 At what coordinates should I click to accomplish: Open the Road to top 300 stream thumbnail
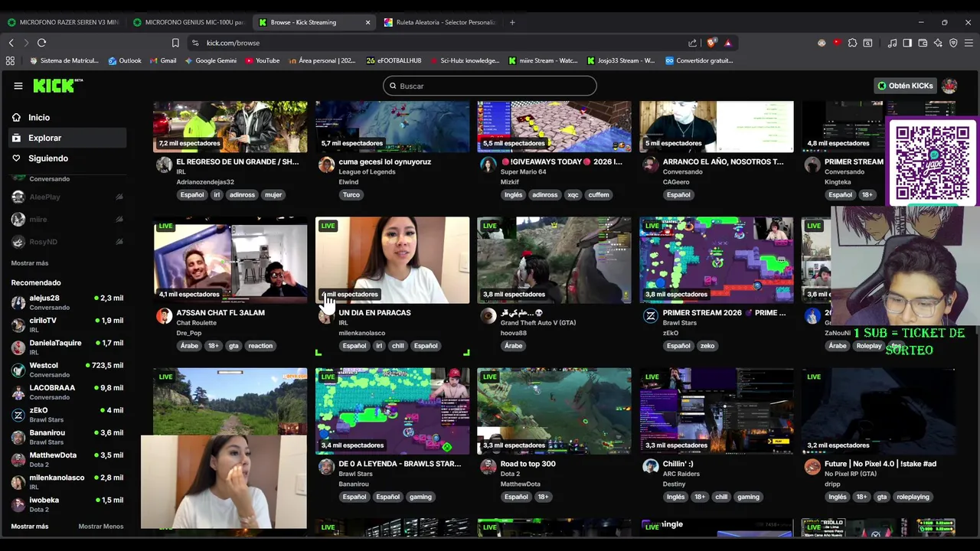[x=554, y=411]
